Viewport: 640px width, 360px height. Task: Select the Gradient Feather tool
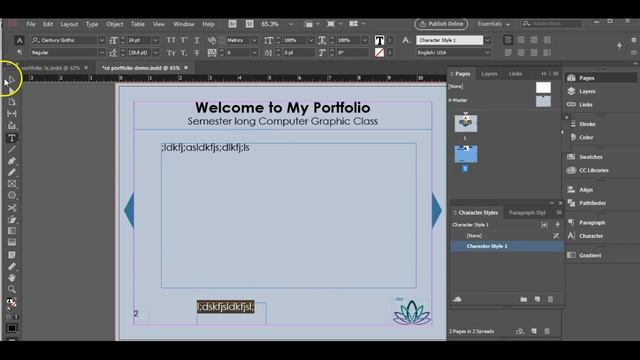coord(12,242)
